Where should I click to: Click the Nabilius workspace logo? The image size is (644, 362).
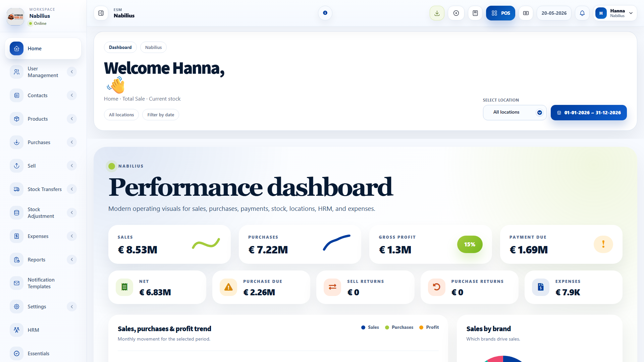(x=15, y=16)
